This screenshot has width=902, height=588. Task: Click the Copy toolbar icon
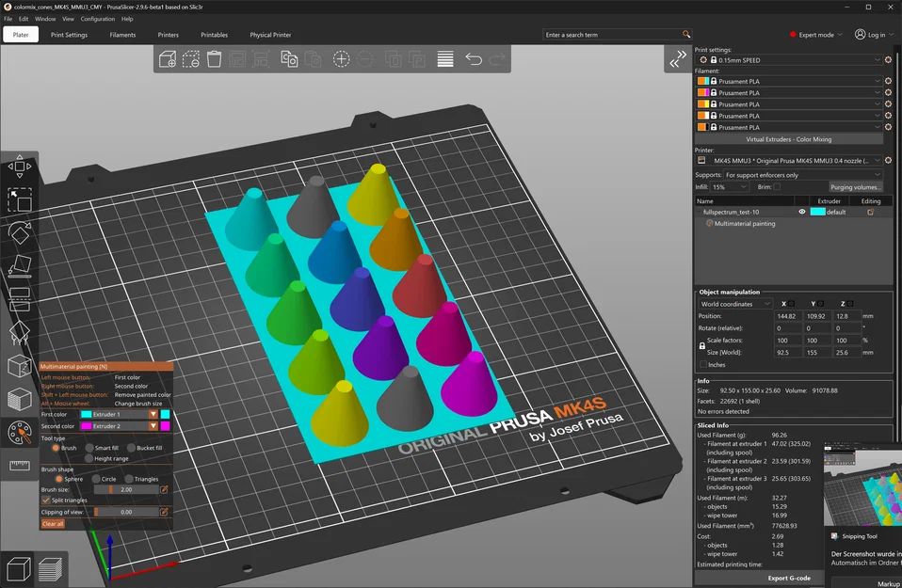(x=289, y=58)
